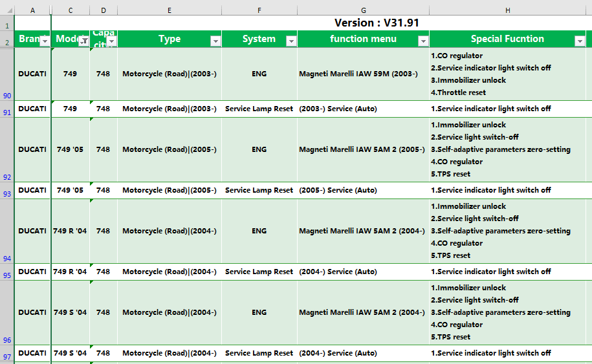Viewport: 592px width, 364px height.
Task: Select the '749' model cell in row 90
Action: pyautogui.click(x=71, y=74)
